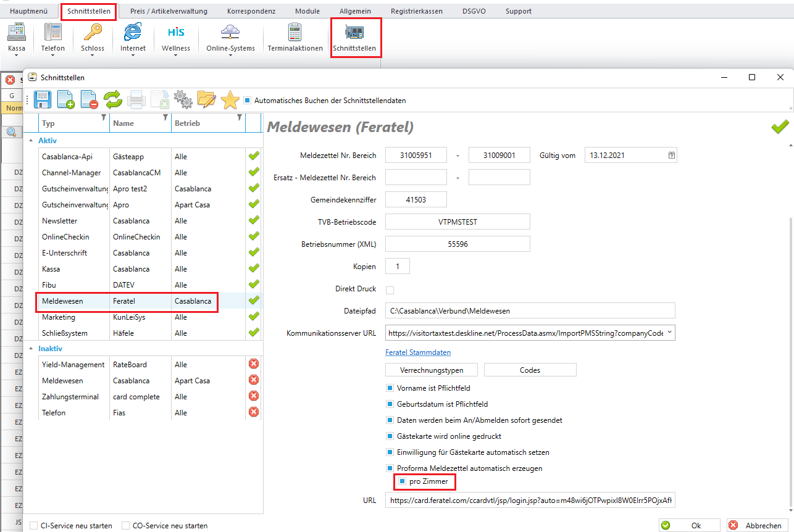Click the green check in Meldewesen Feratel row
The image size is (794, 532).
pyautogui.click(x=253, y=301)
